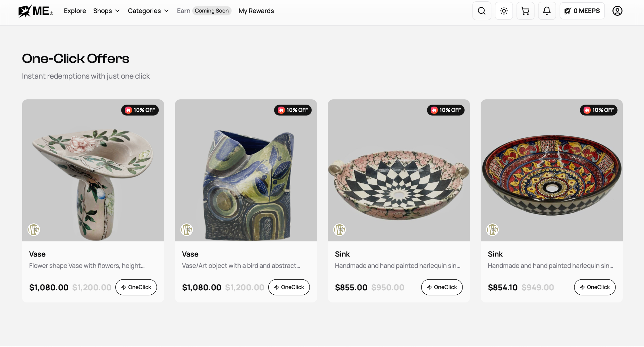This screenshot has height=347, width=644.
Task: Click the 10% OFF badge on the last Sink
Action: click(x=599, y=110)
